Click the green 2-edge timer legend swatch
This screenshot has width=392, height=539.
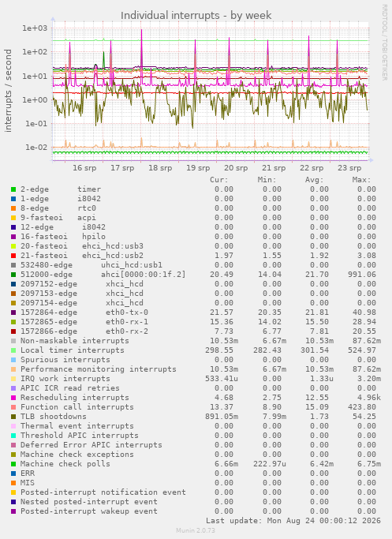coord(13,189)
